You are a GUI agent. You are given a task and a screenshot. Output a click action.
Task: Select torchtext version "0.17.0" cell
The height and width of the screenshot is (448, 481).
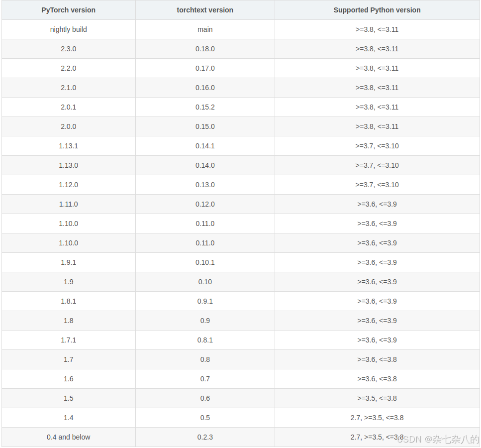point(205,68)
